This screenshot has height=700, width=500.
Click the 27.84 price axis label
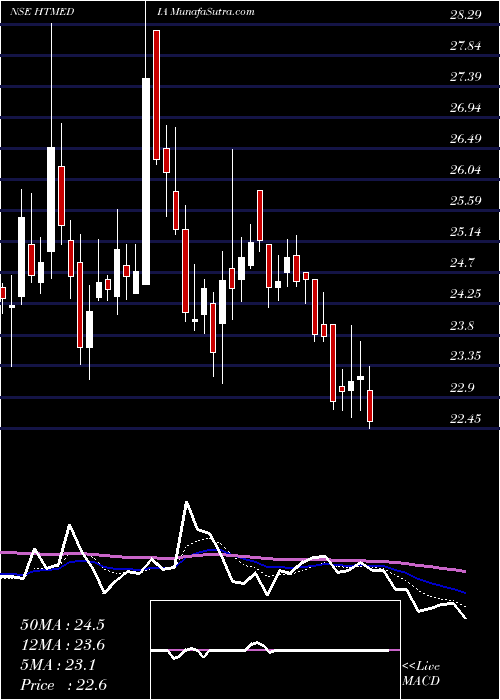click(x=466, y=46)
